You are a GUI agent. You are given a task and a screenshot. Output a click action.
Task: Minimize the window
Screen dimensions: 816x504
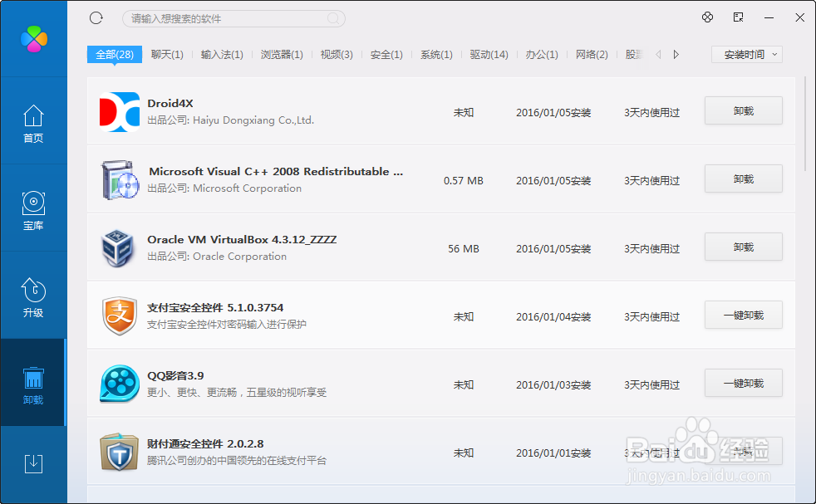click(769, 17)
